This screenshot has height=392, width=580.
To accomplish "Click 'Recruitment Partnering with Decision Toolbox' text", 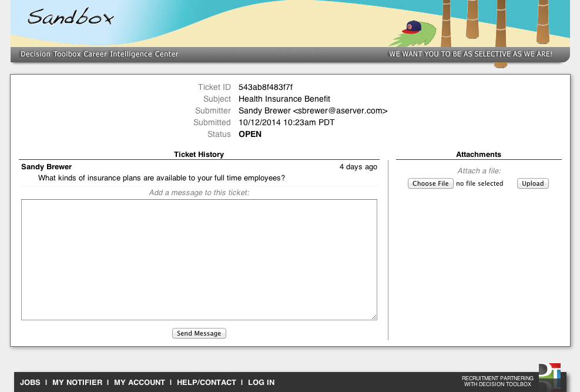I will pos(498,381).
